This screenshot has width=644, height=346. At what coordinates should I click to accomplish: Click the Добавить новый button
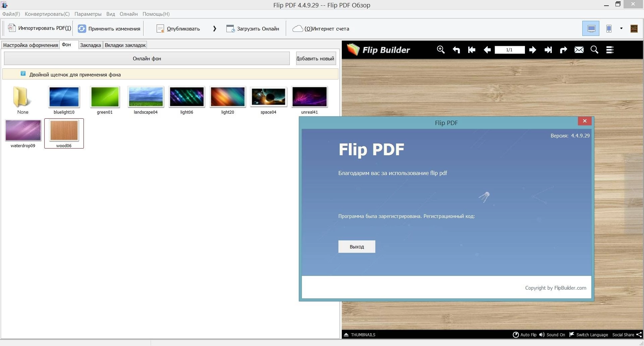(x=316, y=58)
